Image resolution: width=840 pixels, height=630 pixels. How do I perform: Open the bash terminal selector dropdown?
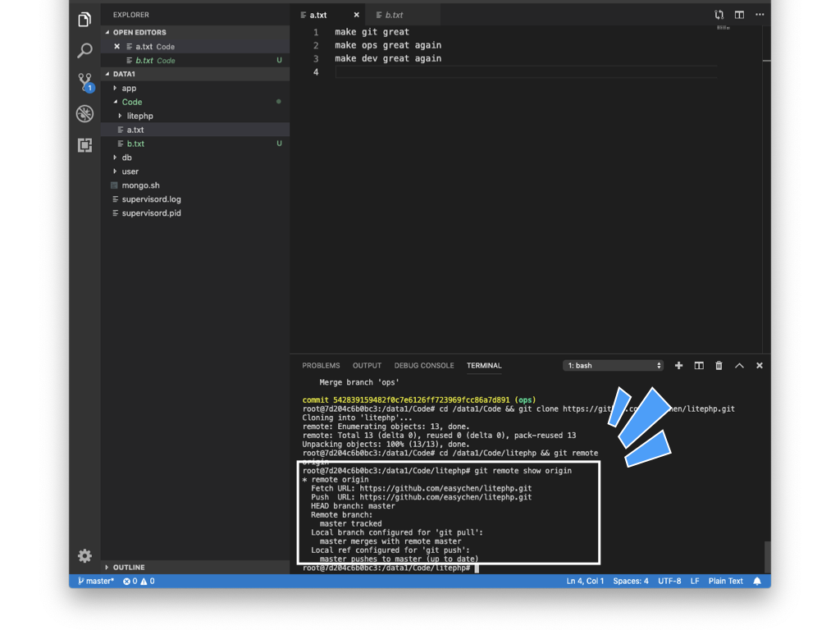pos(613,366)
